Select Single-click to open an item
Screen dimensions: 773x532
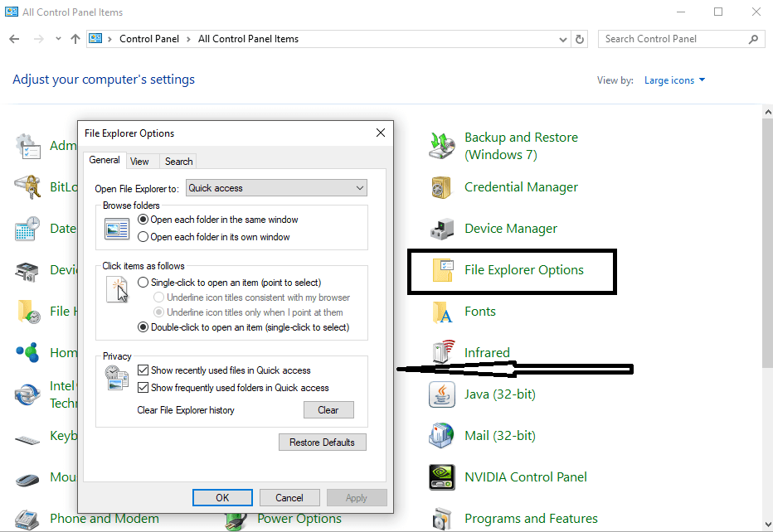click(143, 283)
